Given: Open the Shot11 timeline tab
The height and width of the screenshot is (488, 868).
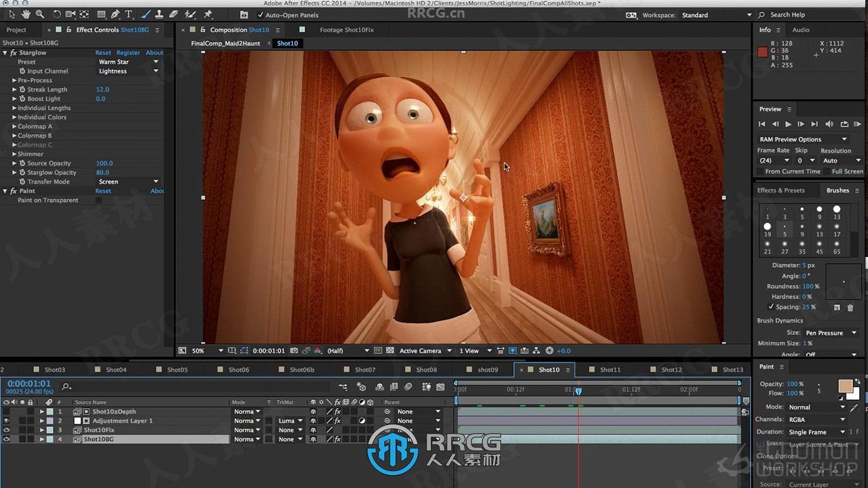Looking at the screenshot, I should tap(610, 369).
